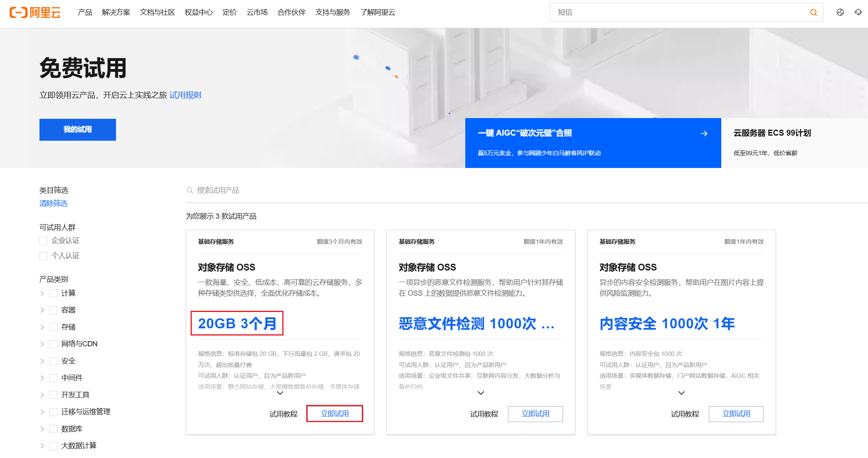868x458 pixels.
Task: Clear filters via 清除筛选
Action: click(x=53, y=203)
